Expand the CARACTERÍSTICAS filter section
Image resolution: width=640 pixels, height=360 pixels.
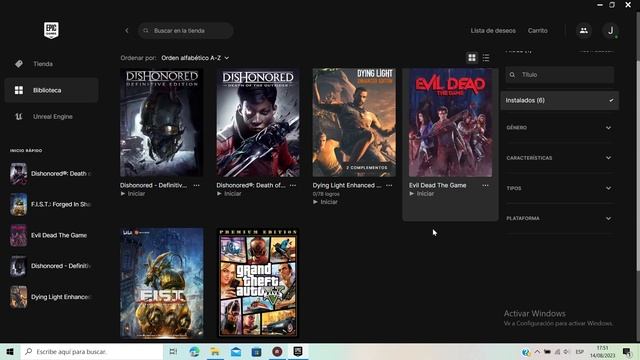(560, 158)
